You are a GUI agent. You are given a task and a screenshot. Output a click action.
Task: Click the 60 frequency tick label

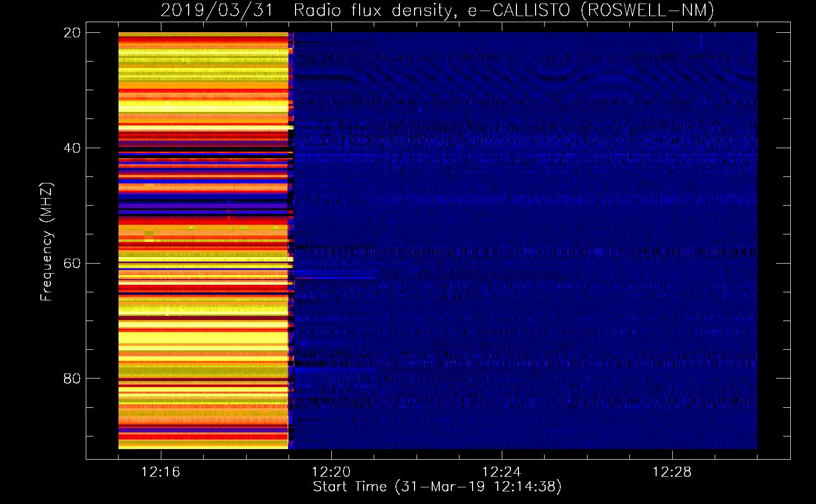[x=72, y=263]
